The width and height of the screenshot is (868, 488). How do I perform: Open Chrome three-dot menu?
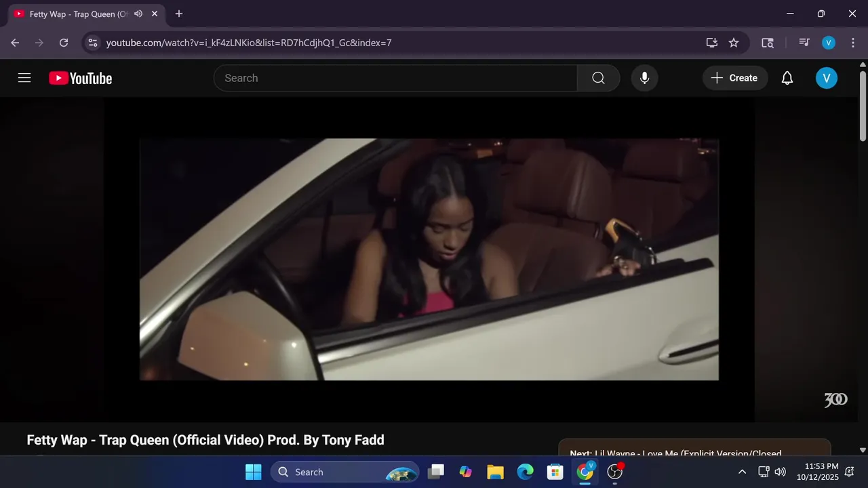pyautogui.click(x=853, y=43)
